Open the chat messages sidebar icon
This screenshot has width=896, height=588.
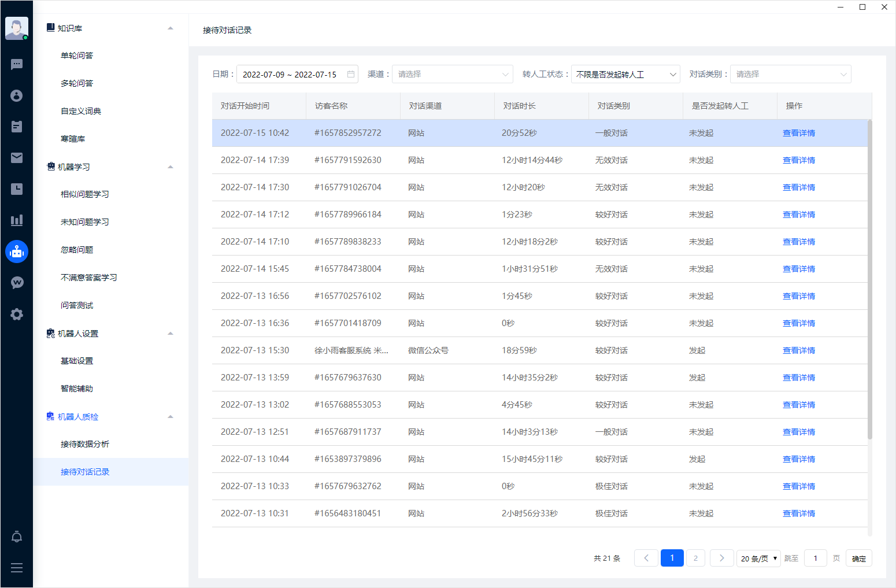point(17,64)
